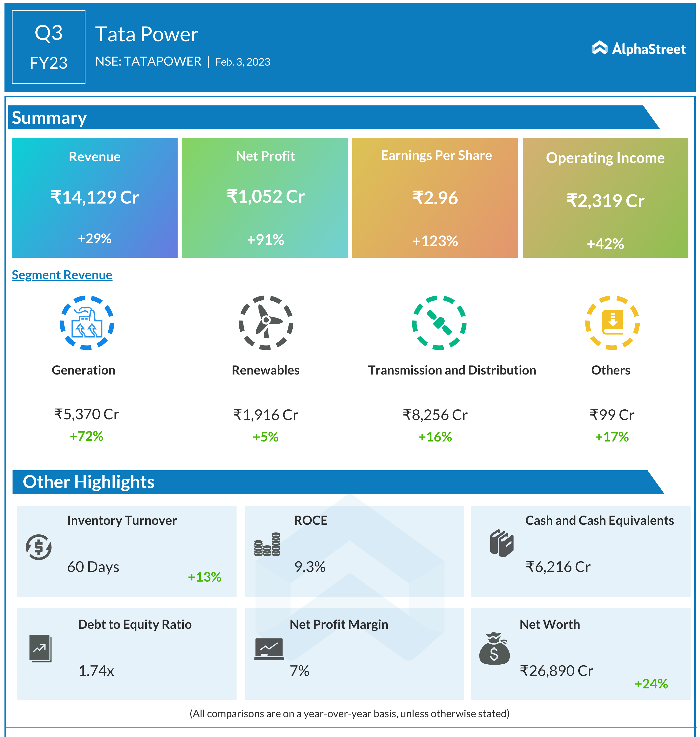Click the AlphaStreet logo
Viewport: 700px width, 737px height.
(638, 49)
